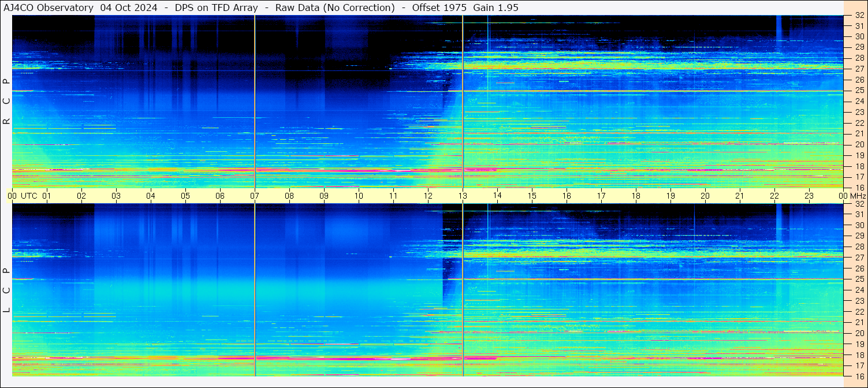Click the 21 hour tick label
This screenshot has height=388, width=868.
740,196
